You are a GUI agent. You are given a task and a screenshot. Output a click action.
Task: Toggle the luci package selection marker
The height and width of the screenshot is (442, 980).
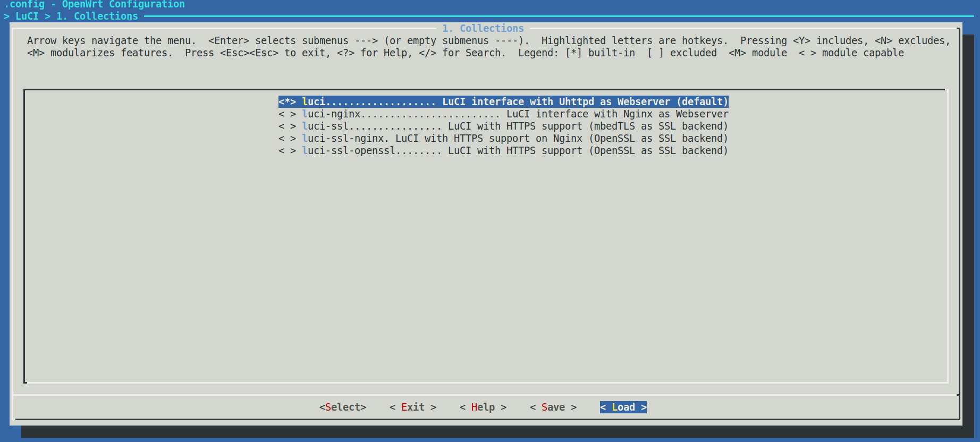pos(287,101)
